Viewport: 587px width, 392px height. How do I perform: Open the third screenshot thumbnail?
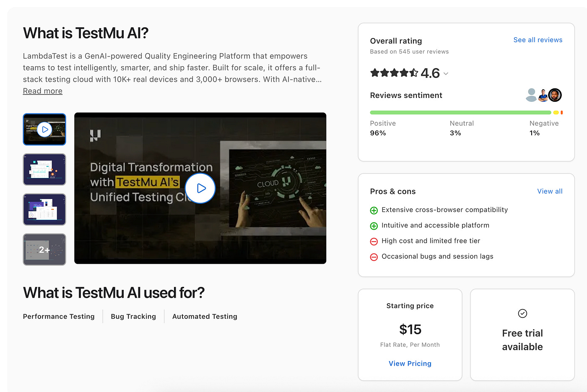click(44, 209)
